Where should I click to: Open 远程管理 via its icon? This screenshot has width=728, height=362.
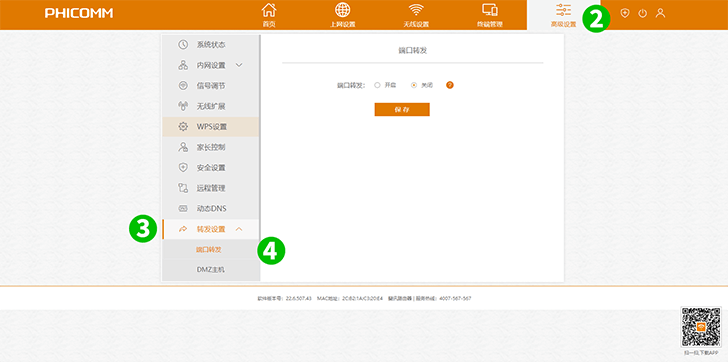(x=183, y=188)
